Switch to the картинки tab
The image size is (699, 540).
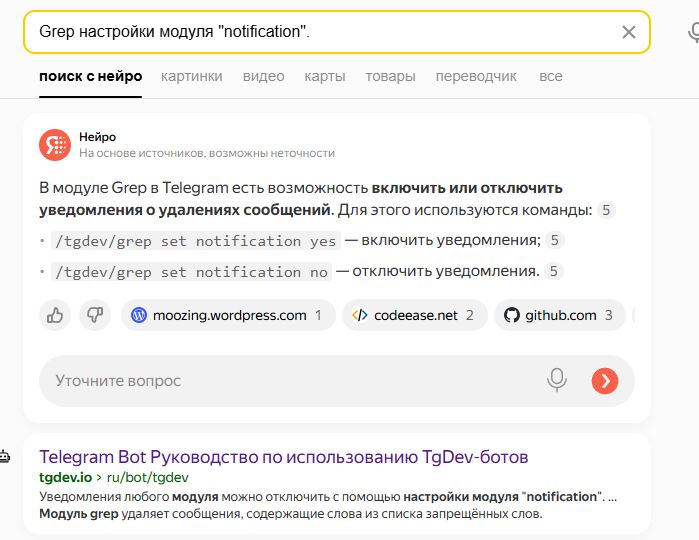click(191, 76)
